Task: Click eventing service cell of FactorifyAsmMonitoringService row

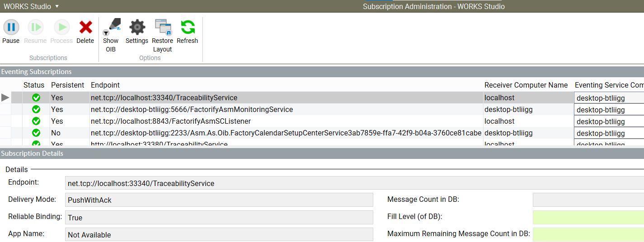Action: [609, 109]
